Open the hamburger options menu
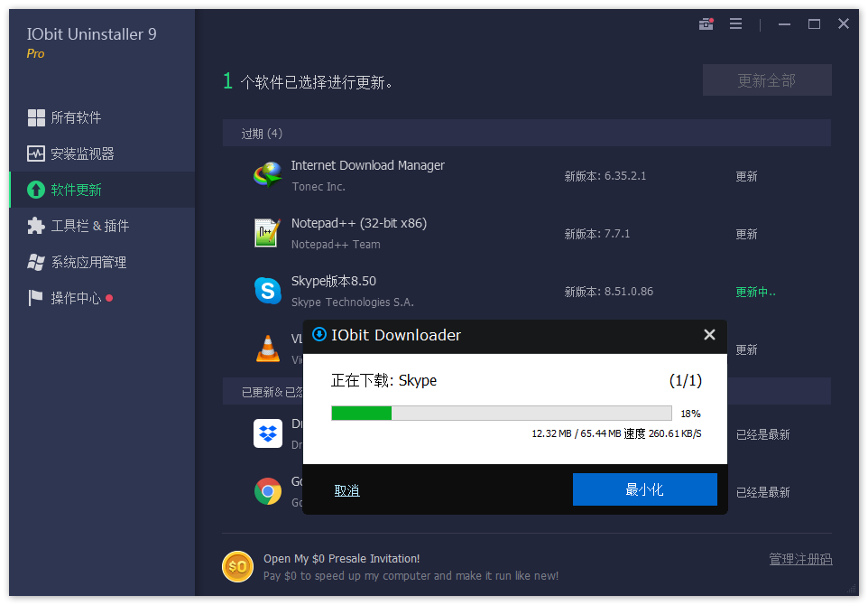Viewport: 868px width, 605px height. click(735, 23)
